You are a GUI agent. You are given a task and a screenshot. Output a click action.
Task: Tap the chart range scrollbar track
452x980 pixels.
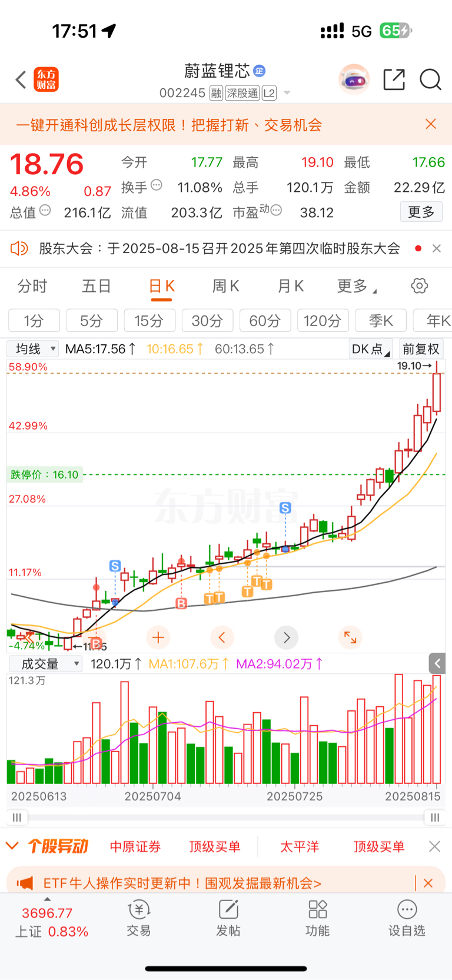(x=225, y=818)
